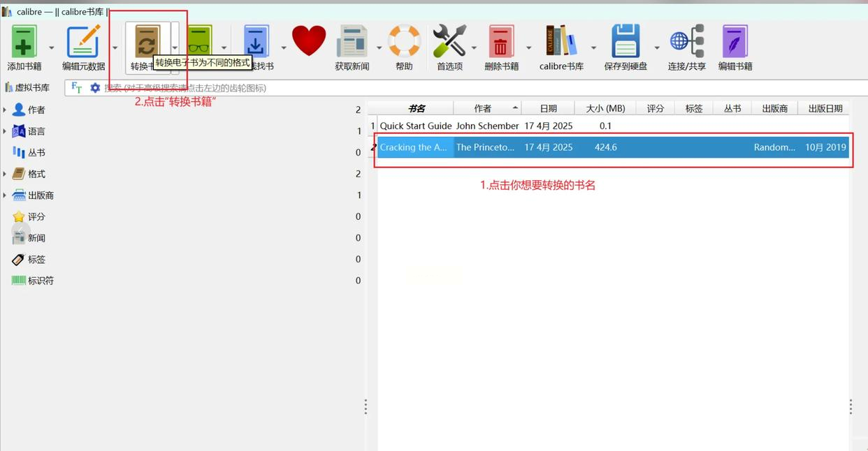The image size is (868, 451).
Task: Open Connect/share (连接/共享) icon
Action: (686, 41)
